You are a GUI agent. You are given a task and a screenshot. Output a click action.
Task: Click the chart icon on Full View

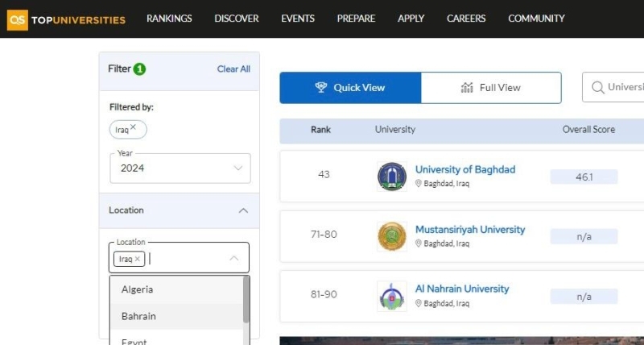(x=467, y=88)
